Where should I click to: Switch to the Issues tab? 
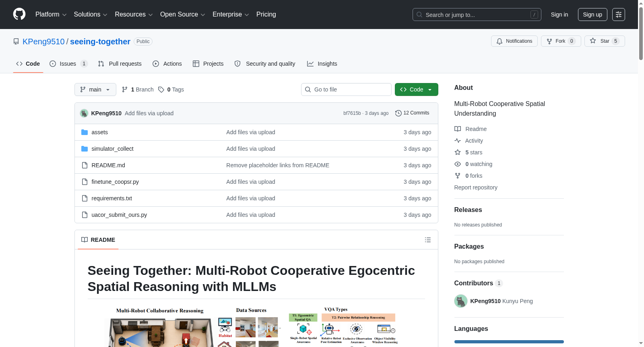68,64
